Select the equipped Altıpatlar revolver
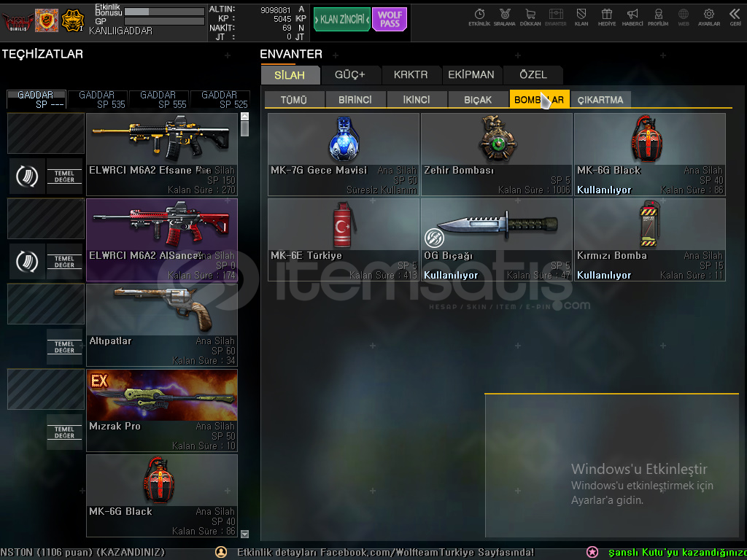Viewport: 747px width, 560px height. 162,325
